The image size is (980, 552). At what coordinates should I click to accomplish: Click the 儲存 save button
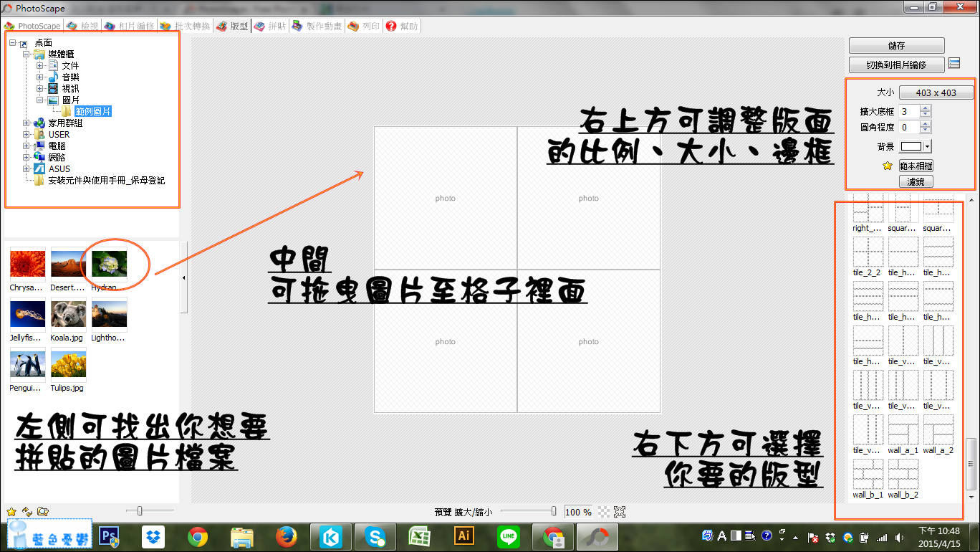coord(896,45)
